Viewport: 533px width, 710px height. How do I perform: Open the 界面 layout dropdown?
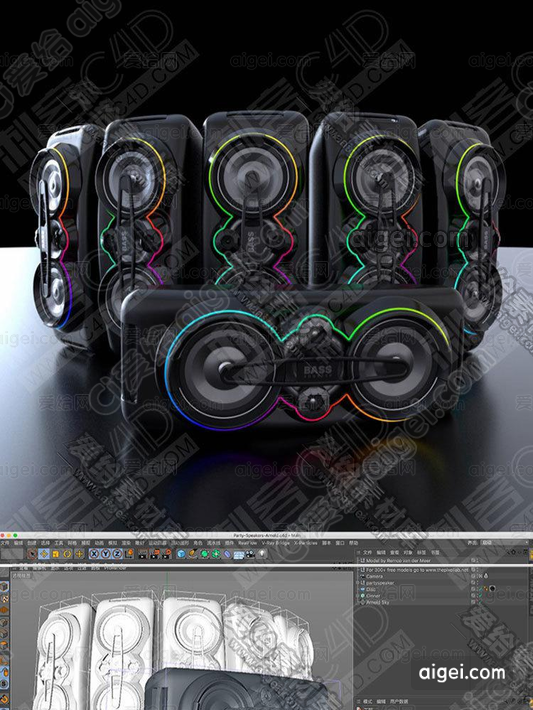tap(504, 542)
